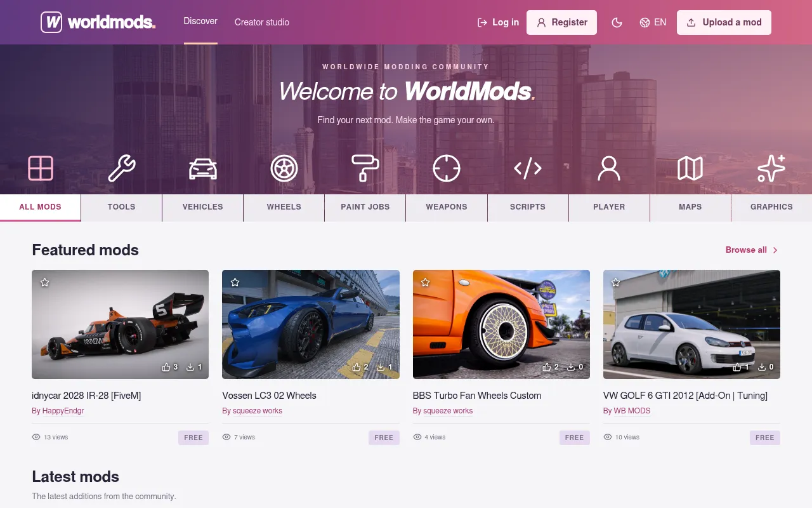Switch to the ALL MODS tab
The height and width of the screenshot is (508, 812).
pos(41,207)
